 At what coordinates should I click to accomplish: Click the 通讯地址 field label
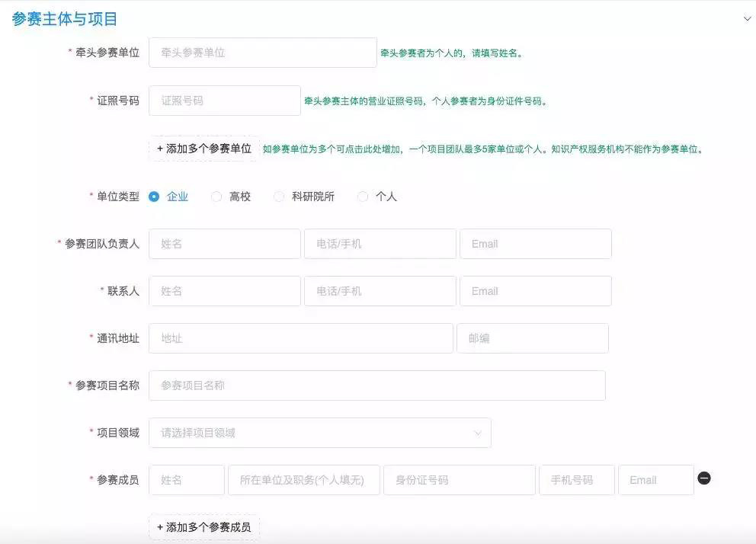pyautogui.click(x=117, y=338)
